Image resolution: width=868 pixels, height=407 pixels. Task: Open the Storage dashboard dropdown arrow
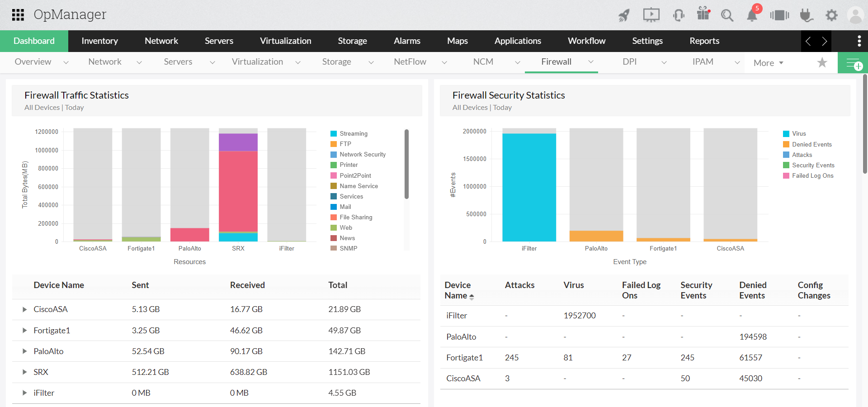[x=371, y=62]
